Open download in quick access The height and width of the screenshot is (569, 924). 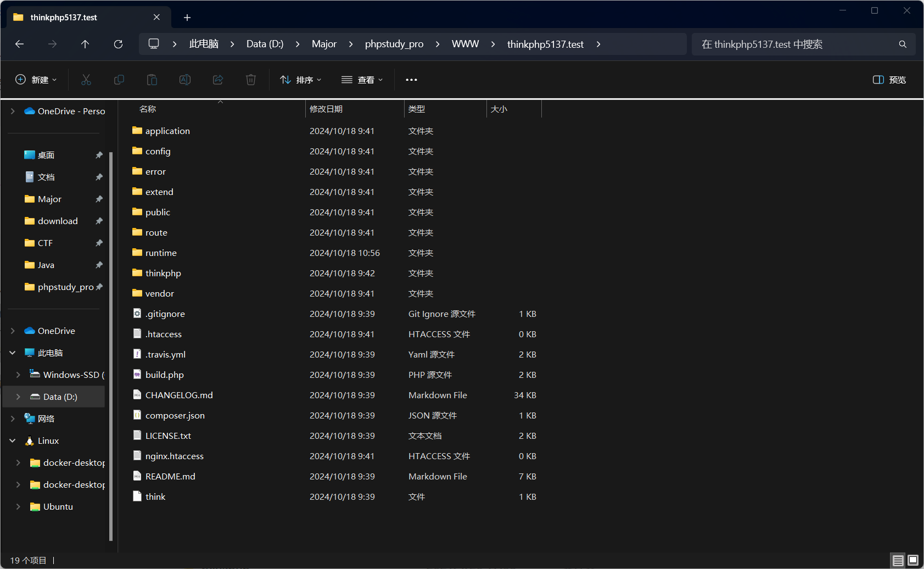(57, 221)
